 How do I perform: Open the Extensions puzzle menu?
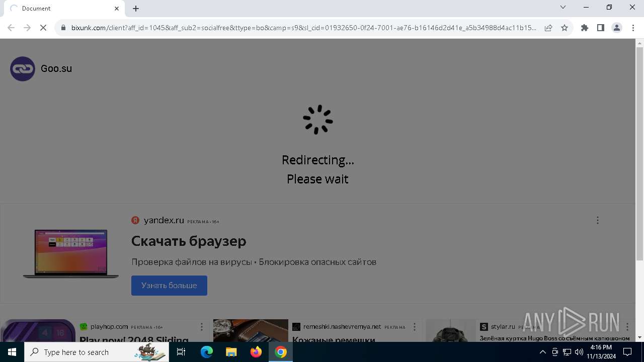coord(585,28)
